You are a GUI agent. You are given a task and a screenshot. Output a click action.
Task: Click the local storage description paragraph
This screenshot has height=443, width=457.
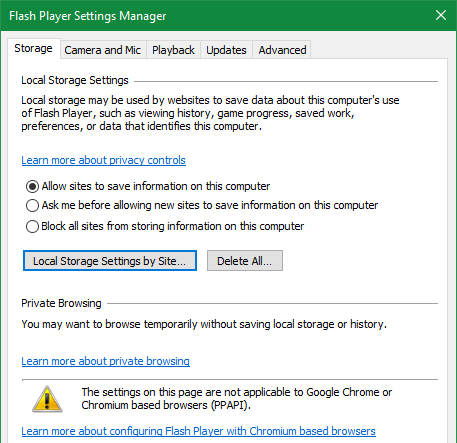[210, 113]
